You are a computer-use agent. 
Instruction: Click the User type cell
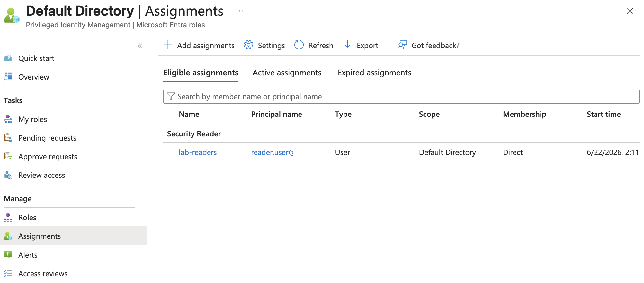click(343, 152)
